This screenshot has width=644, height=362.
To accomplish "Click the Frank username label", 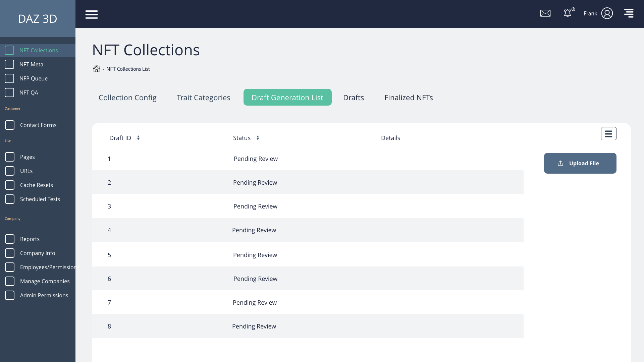I will click(590, 13).
